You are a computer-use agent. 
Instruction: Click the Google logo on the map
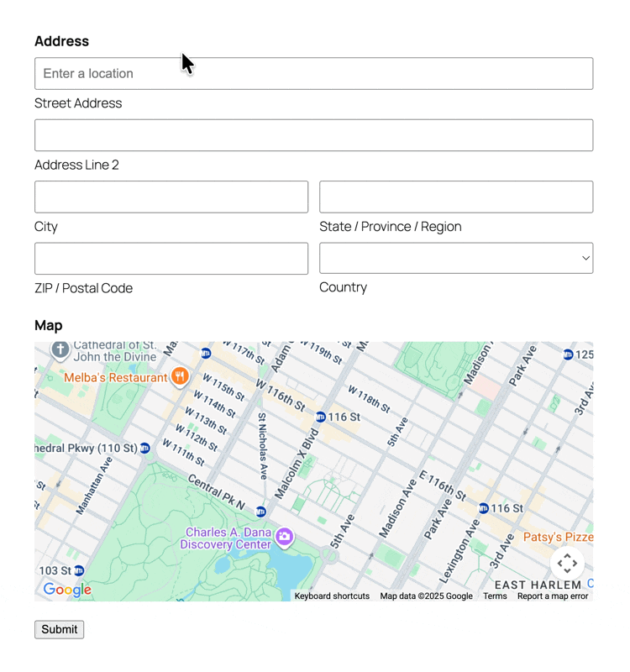coord(67,590)
